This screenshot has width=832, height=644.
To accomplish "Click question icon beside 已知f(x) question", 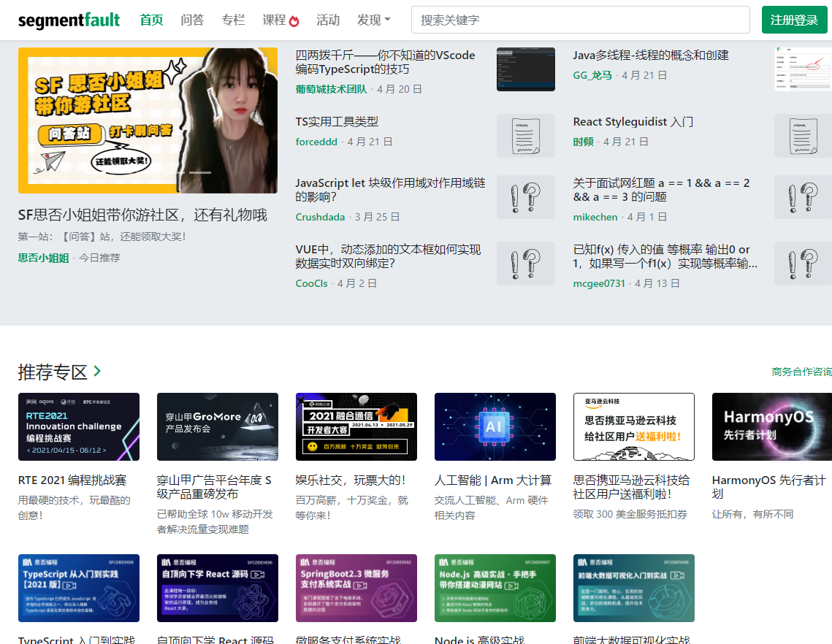I will (803, 264).
